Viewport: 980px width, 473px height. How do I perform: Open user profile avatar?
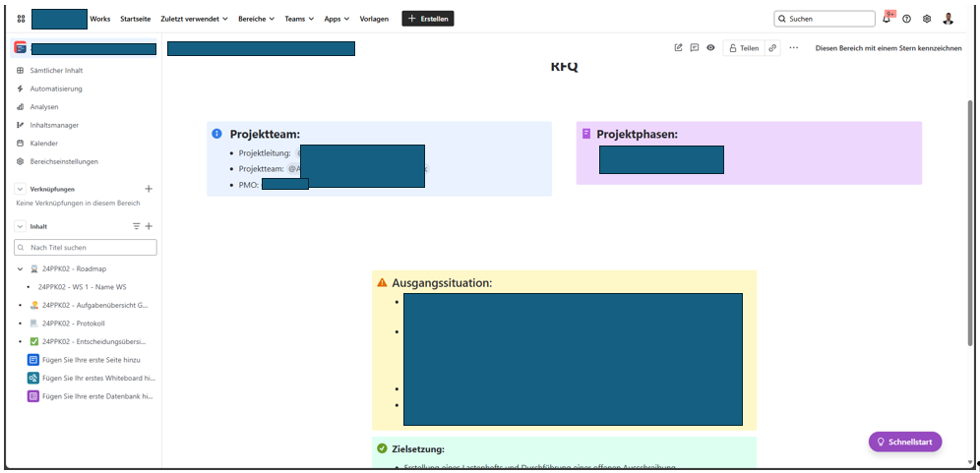(949, 19)
